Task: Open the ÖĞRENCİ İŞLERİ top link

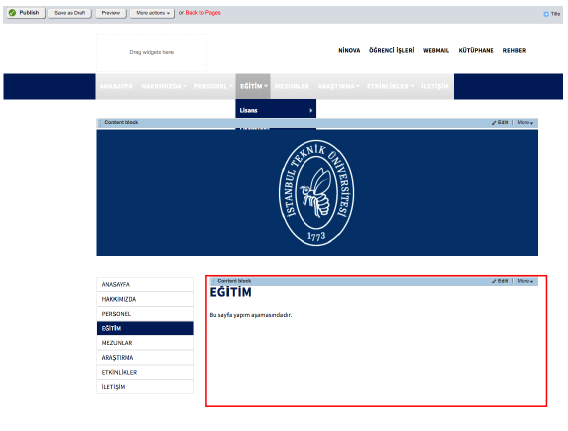Action: [391, 50]
